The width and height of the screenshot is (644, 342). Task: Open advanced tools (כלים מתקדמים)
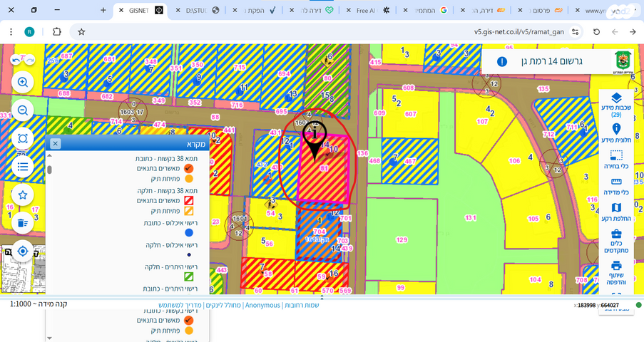pyautogui.click(x=616, y=239)
